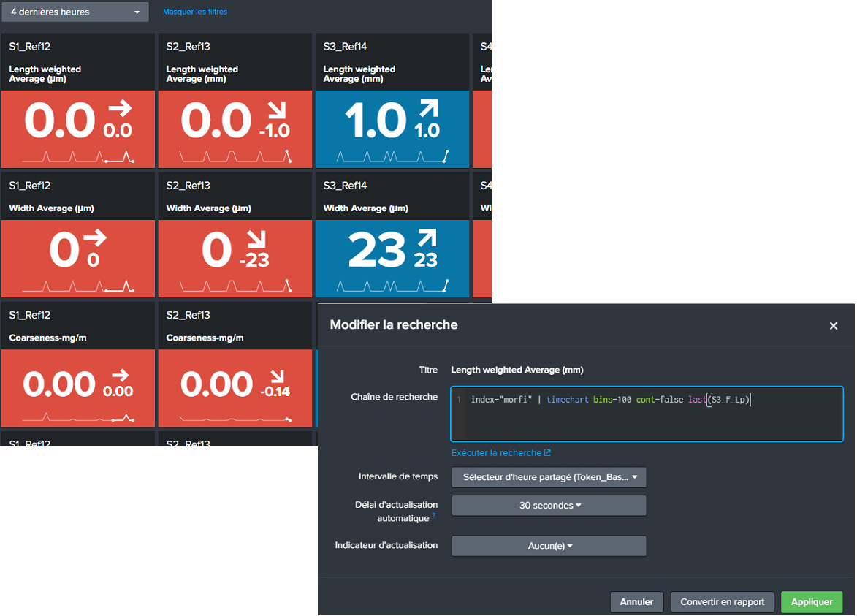The height and width of the screenshot is (616, 857).
Task: Click the downward arrow in S2_Ref13 Coarseness tile
Action: pos(278,376)
